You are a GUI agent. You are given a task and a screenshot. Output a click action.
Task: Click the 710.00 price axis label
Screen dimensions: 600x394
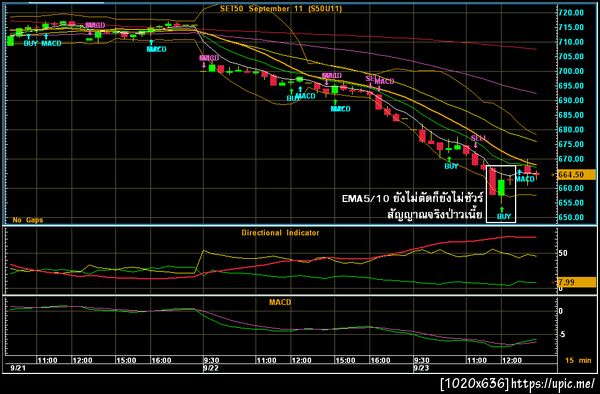tap(571, 42)
